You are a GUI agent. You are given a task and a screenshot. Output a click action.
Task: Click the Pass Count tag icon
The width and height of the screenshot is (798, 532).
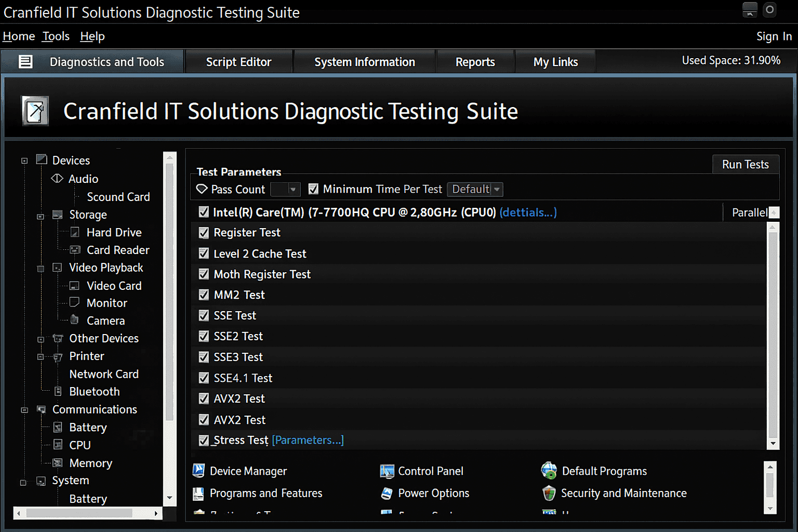point(202,189)
